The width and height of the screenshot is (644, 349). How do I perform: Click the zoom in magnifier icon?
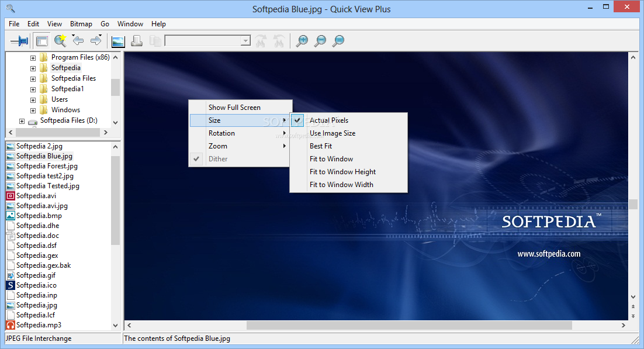(302, 41)
